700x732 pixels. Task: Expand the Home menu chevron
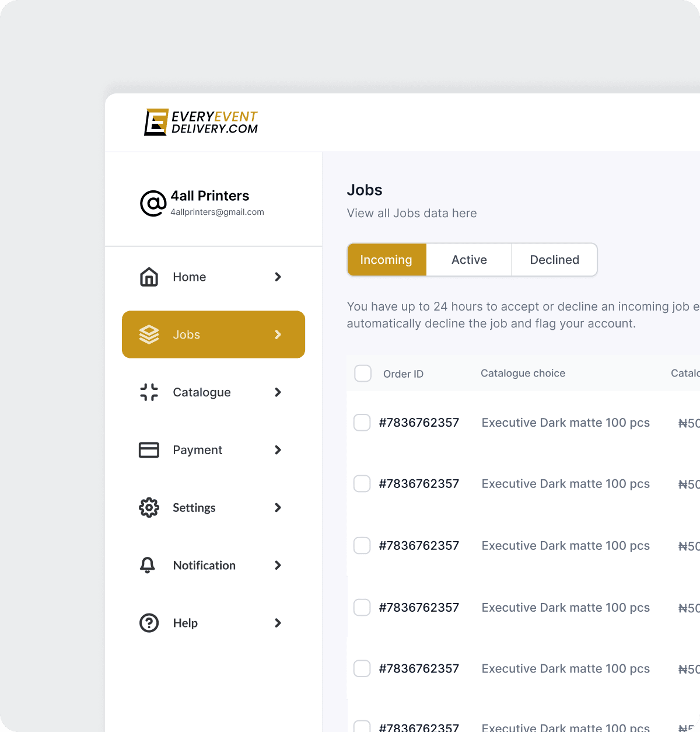(278, 277)
